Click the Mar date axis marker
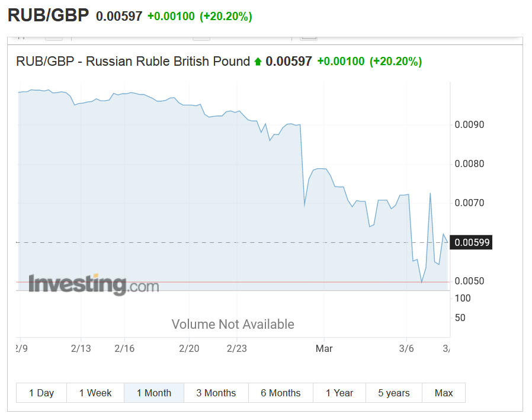The image size is (532, 420). 324,348
